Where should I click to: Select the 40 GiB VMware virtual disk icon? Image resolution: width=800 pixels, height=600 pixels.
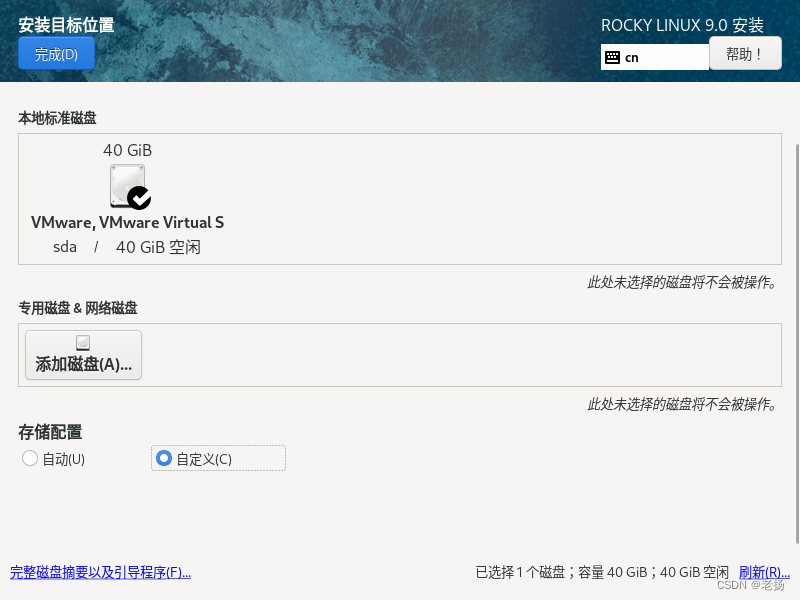pyautogui.click(x=130, y=187)
